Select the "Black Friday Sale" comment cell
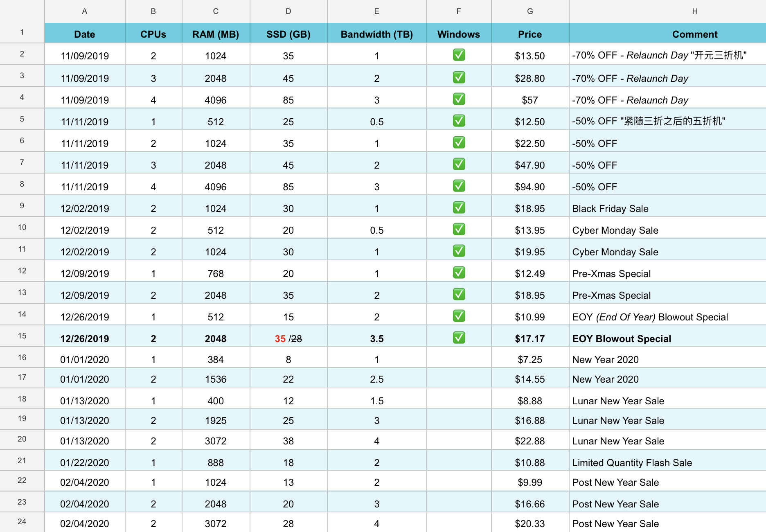 tap(667, 206)
